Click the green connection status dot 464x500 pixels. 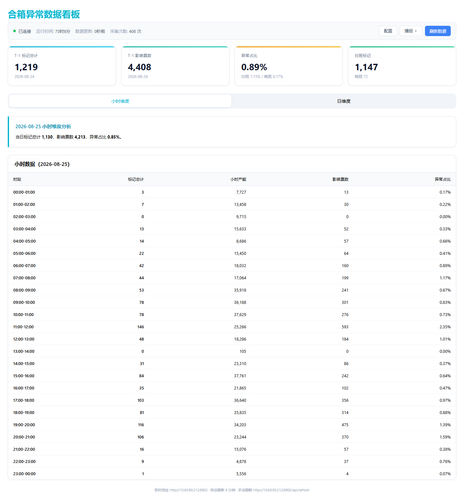[14, 31]
